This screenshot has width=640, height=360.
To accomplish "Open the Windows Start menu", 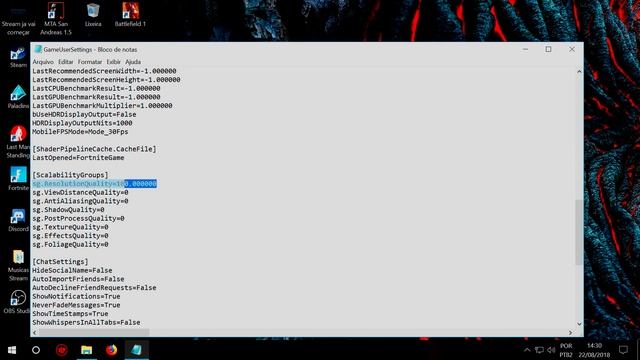I will (x=12, y=350).
